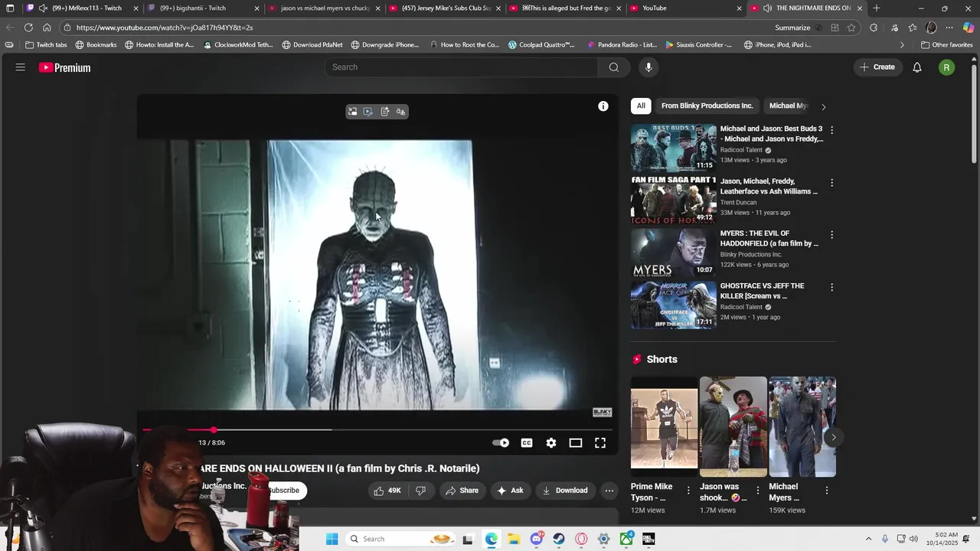The width and height of the screenshot is (980, 551).
Task: Open File Explorer from taskbar
Action: 514,539
